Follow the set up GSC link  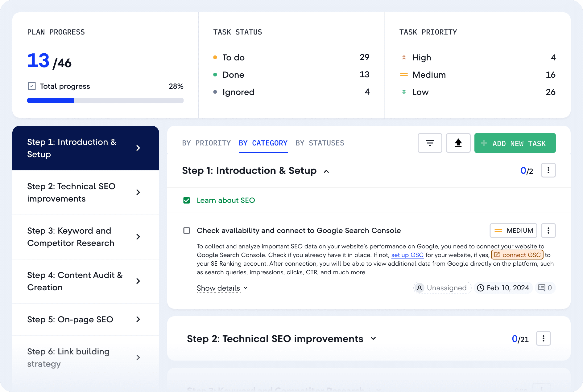click(407, 255)
